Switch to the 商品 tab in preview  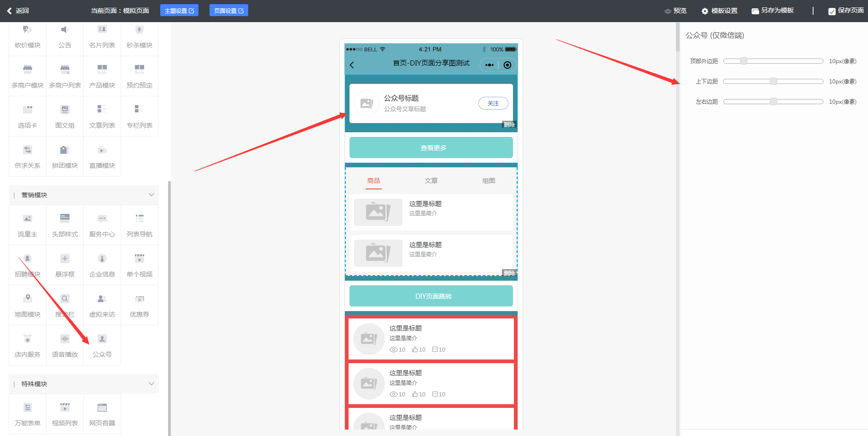[373, 181]
